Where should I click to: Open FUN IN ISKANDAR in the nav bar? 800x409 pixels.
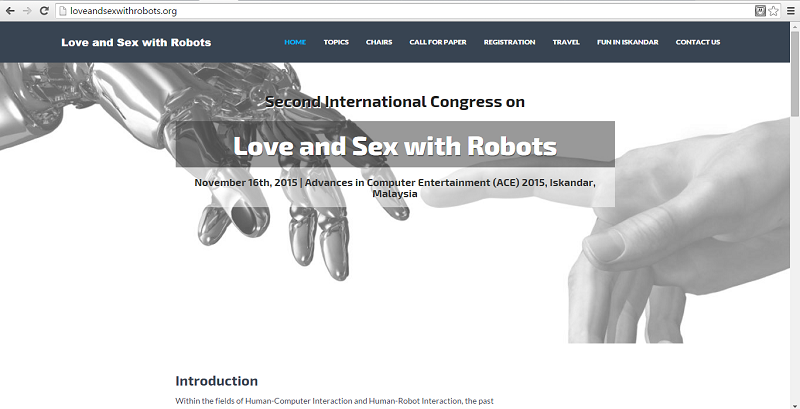(x=628, y=42)
